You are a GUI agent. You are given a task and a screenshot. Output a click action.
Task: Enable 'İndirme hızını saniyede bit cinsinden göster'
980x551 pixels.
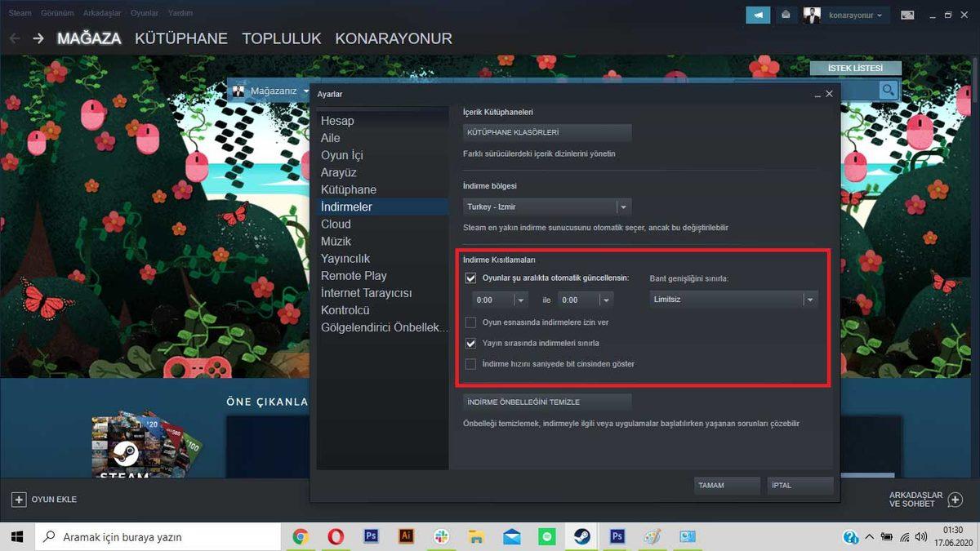coord(471,364)
